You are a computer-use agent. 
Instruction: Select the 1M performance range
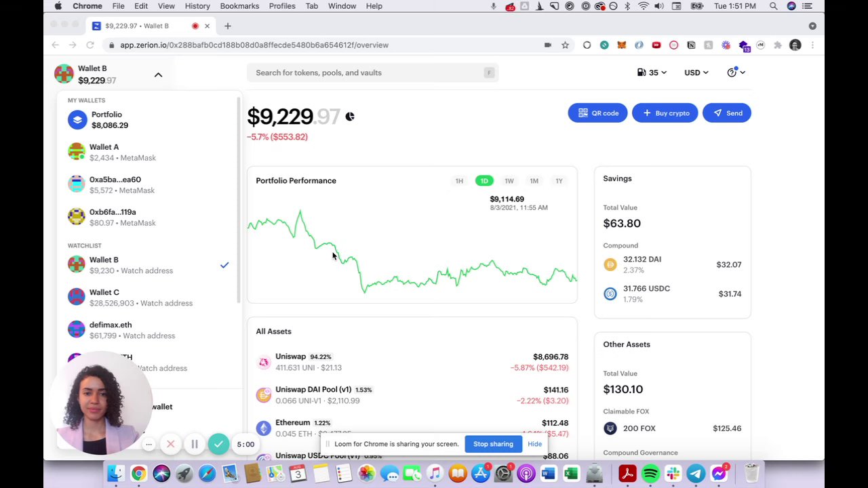(x=534, y=181)
